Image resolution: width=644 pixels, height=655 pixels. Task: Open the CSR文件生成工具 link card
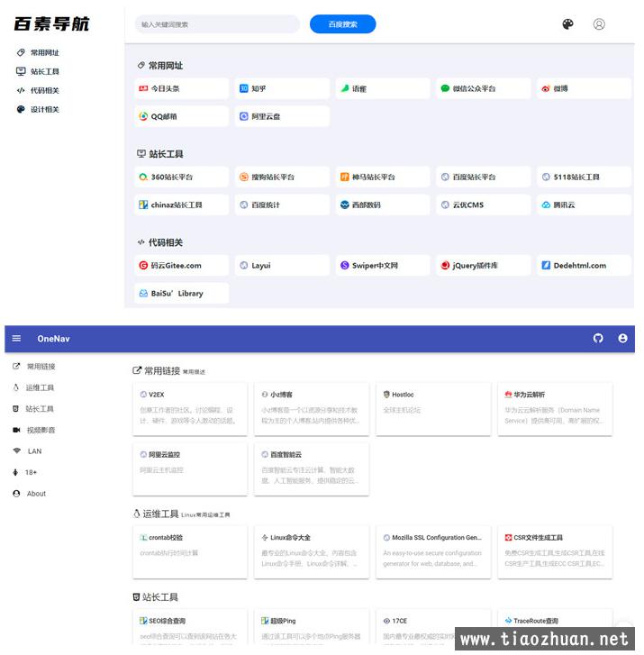[x=555, y=552]
